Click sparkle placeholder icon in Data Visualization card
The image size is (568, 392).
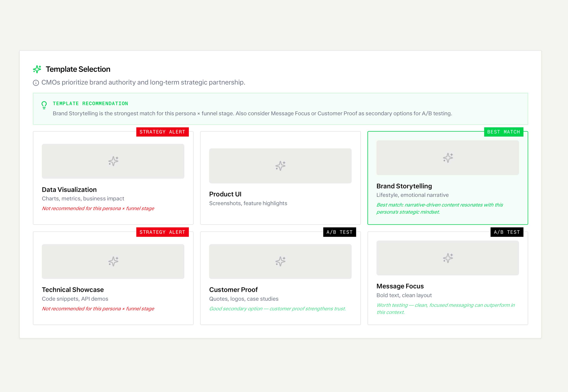(113, 161)
